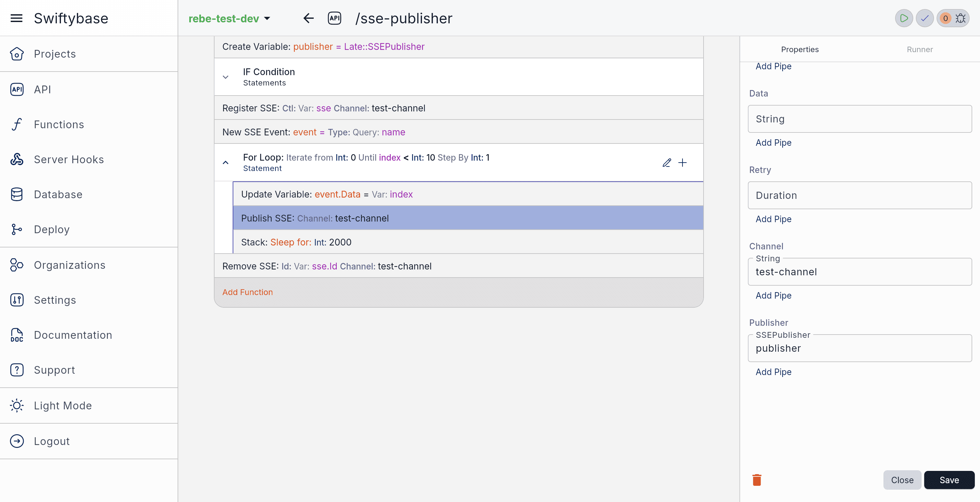Select the Register SSE row

coord(459,108)
